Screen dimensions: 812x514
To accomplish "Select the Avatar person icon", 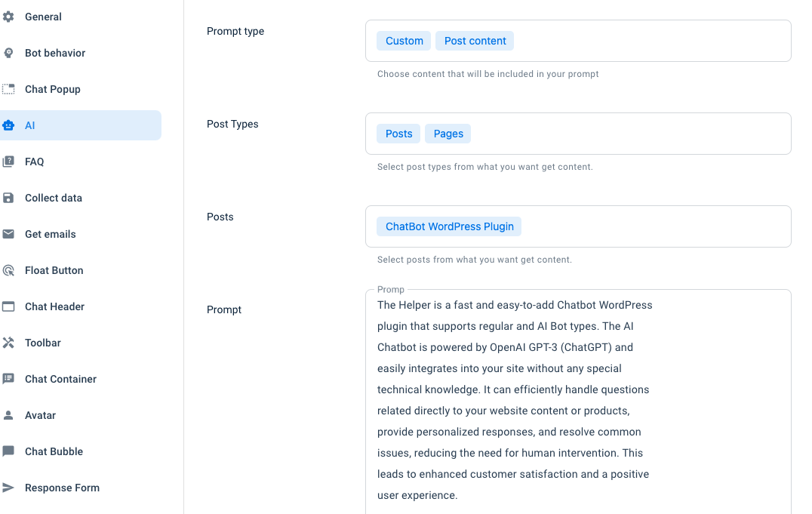I will pyautogui.click(x=8, y=416).
